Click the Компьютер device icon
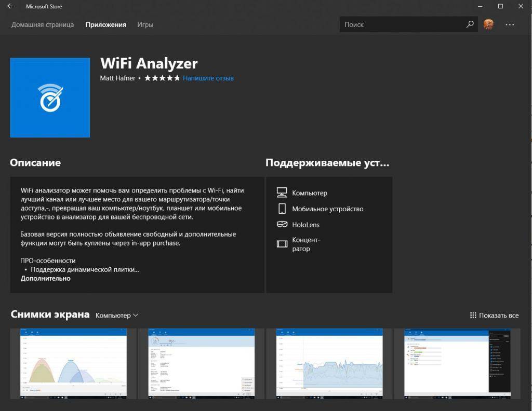This screenshot has height=411, width=532. (282, 193)
